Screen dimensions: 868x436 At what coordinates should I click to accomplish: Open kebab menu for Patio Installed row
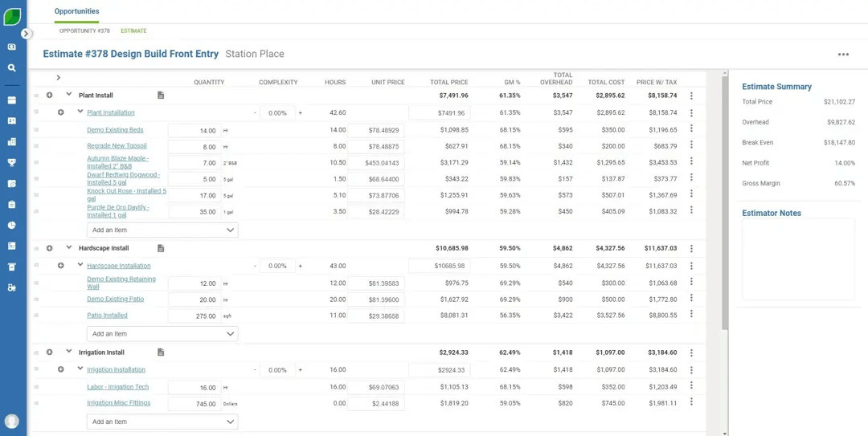pyautogui.click(x=691, y=314)
